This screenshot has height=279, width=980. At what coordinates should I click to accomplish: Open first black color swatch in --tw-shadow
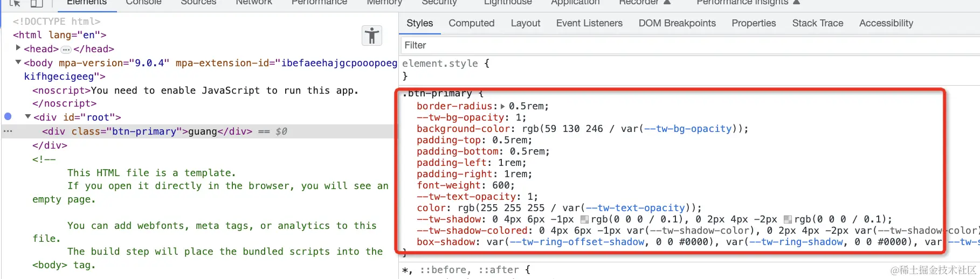(584, 219)
